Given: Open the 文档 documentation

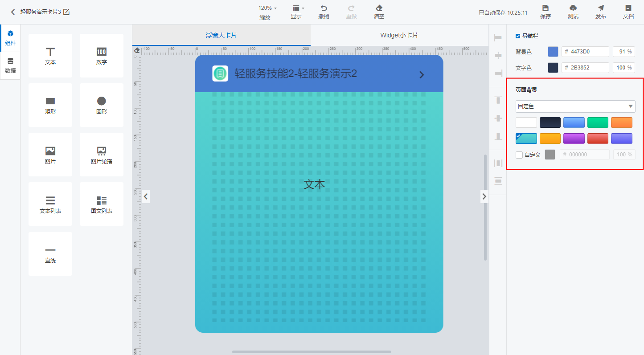Looking at the screenshot, I should 628,12.
